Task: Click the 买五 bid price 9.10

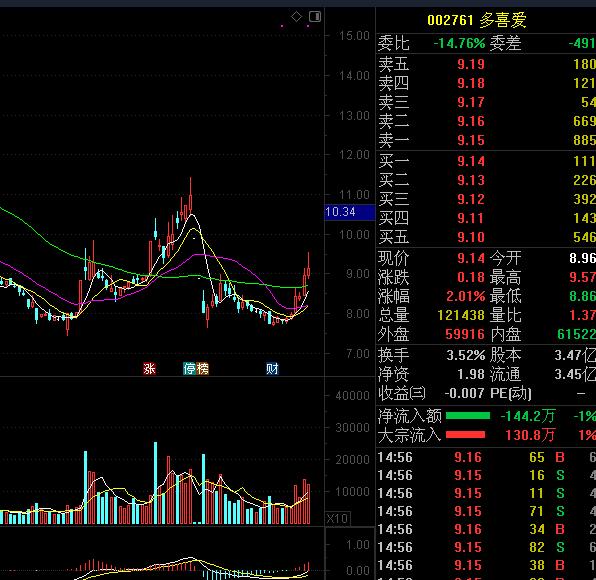Action: pos(471,237)
